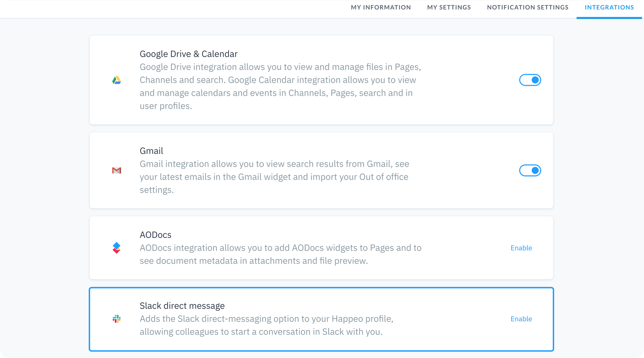The height and width of the screenshot is (358, 644).
Task: Click the Slack direct-messaging description text
Action: pyautogui.click(x=266, y=325)
